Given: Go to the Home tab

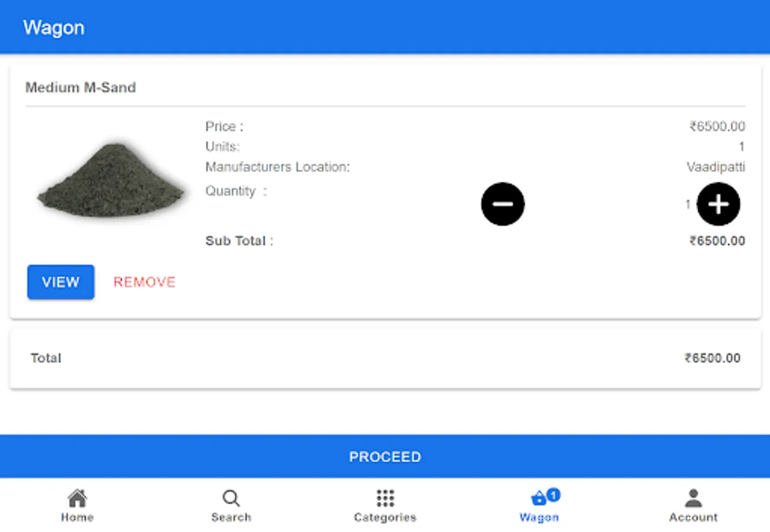Looking at the screenshot, I should coord(77,506).
